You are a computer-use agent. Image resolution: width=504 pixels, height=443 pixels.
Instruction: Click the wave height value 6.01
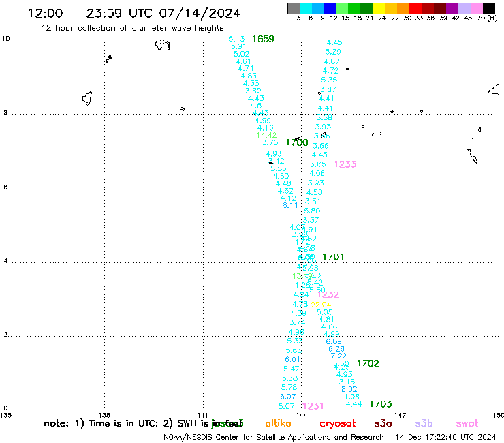292,359
